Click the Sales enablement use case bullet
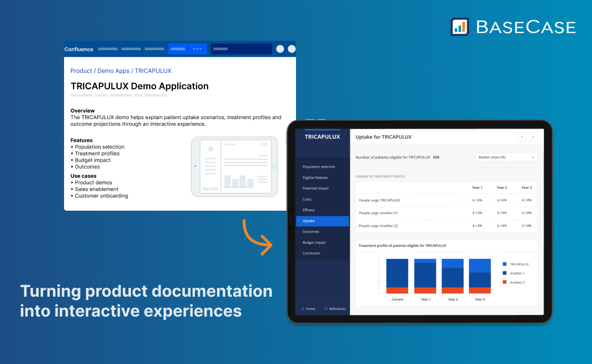592x364 pixels. 94,189
